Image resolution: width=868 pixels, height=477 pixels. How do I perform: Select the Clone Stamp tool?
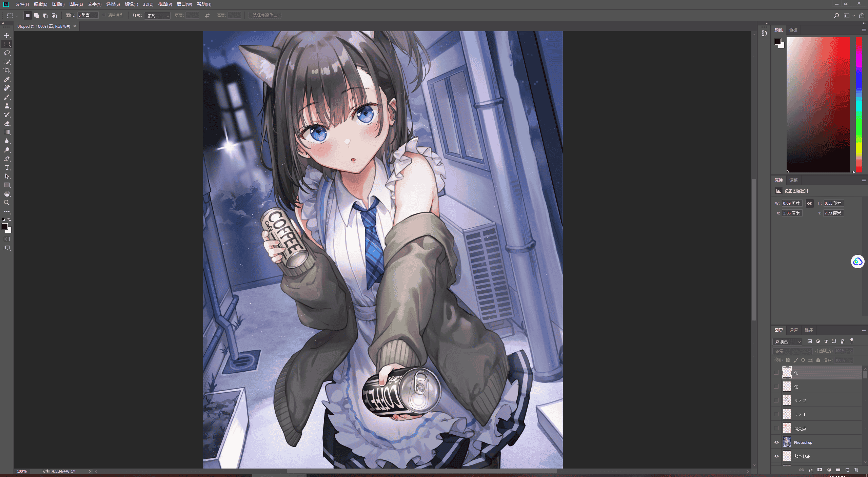coord(7,106)
